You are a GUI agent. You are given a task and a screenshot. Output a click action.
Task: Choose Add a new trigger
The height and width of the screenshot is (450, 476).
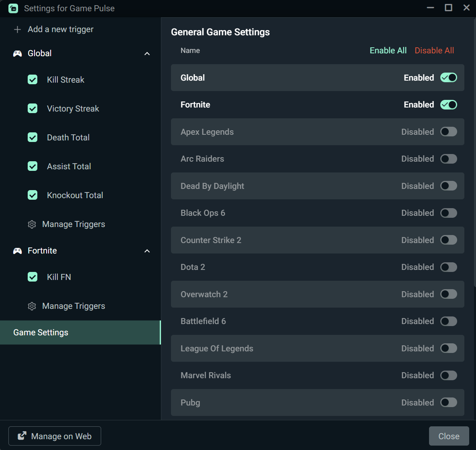pyautogui.click(x=60, y=29)
